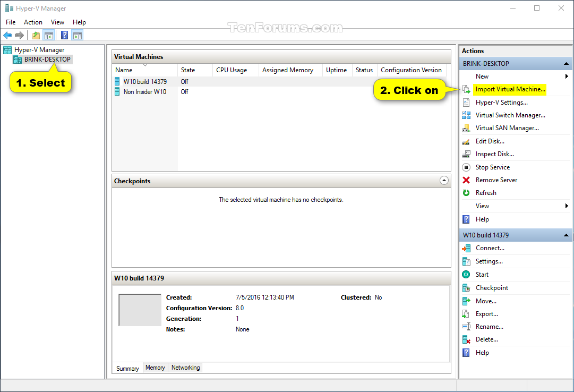Click the green Start power icon

point(466,275)
